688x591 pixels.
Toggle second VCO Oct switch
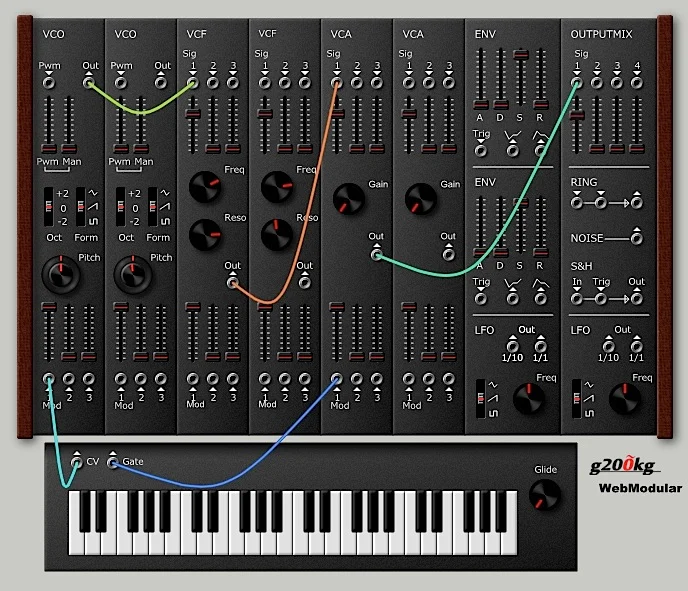tap(121, 207)
